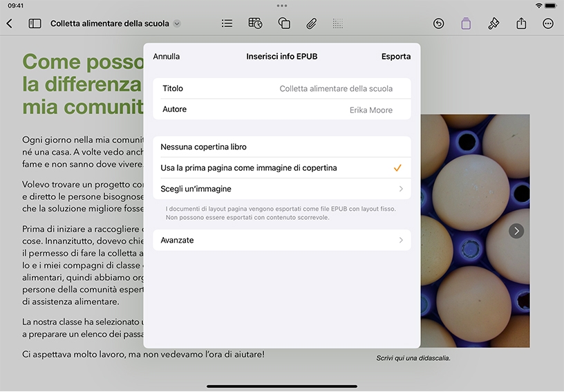Tap the paragraph starting 'Prima di iniziare a raccogliere'
The width and height of the screenshot is (564, 392).
tap(83, 265)
